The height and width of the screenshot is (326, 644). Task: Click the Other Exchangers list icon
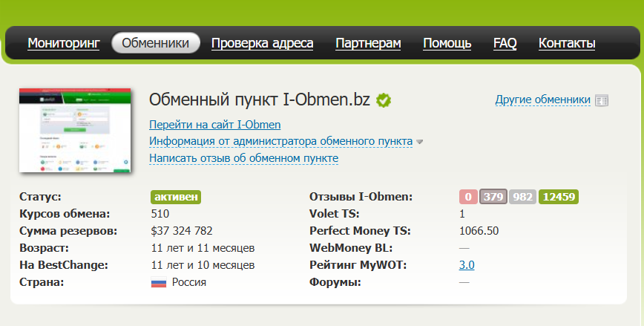coord(602,100)
